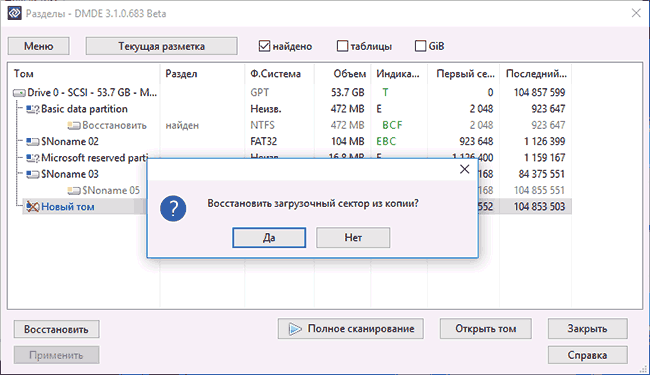Enable the GiB units checkbox
The width and height of the screenshot is (650, 375).
click(x=420, y=46)
